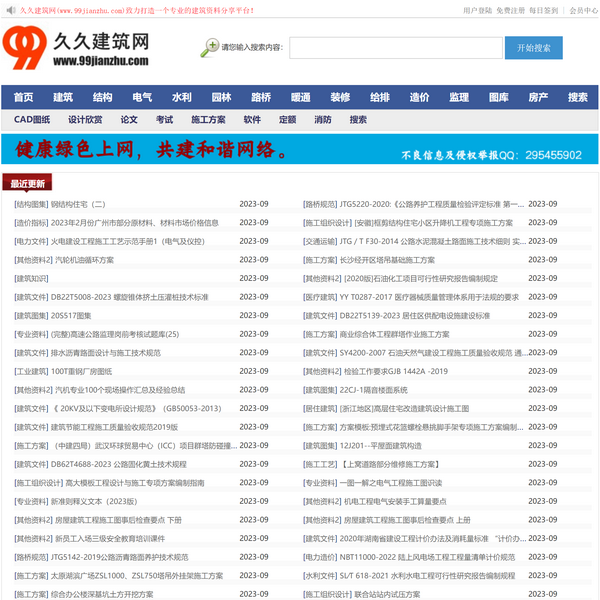Open the 22CJ-1隔音楼面系统 entry
Image resolution: width=600 pixels, height=600 pixels.
pyautogui.click(x=374, y=390)
